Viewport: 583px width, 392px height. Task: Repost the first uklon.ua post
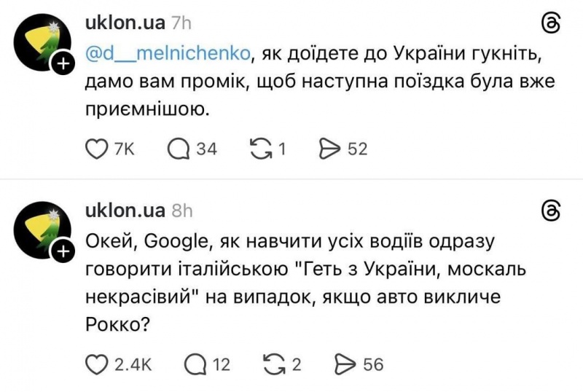click(x=259, y=149)
